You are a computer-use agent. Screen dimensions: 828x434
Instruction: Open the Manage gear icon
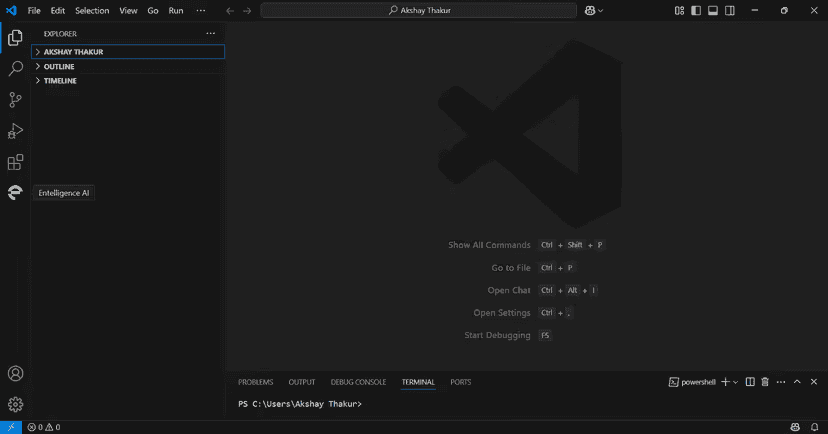(x=15, y=404)
